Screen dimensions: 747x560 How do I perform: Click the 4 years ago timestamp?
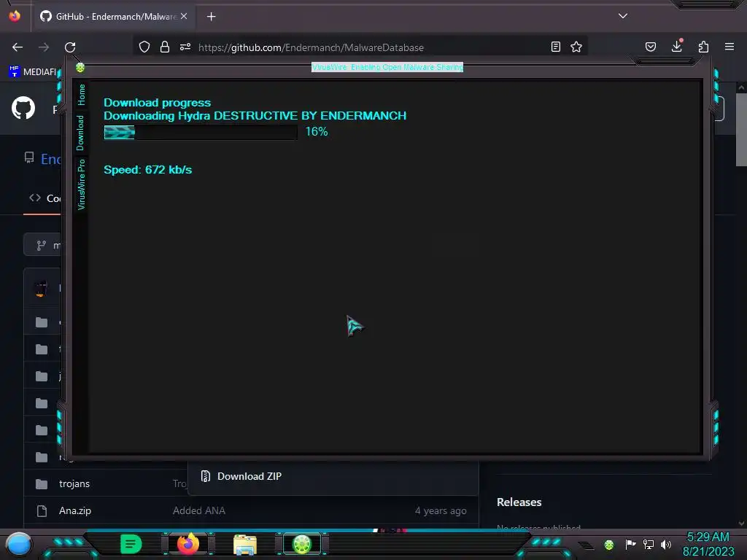[x=441, y=511]
